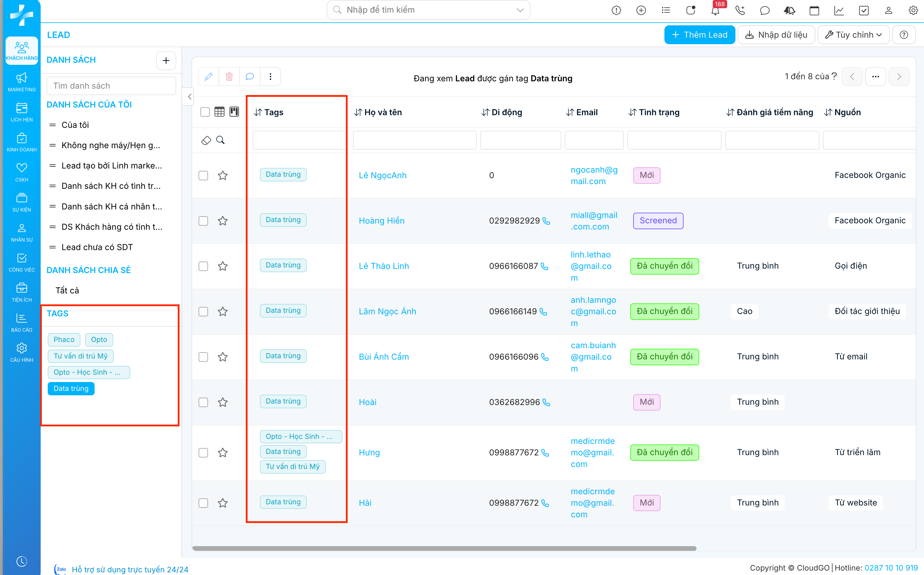This screenshot has height=575, width=924.
Task: Expand the Tùy chỉnh dropdown
Action: (853, 35)
